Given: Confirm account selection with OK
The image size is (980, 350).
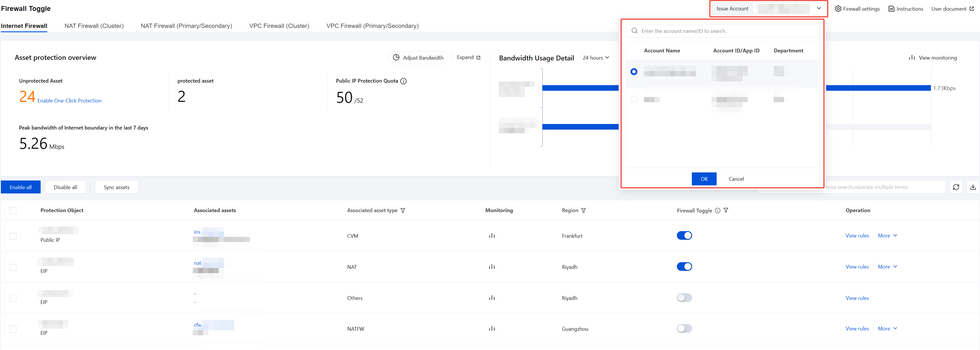Looking at the screenshot, I should [x=704, y=179].
